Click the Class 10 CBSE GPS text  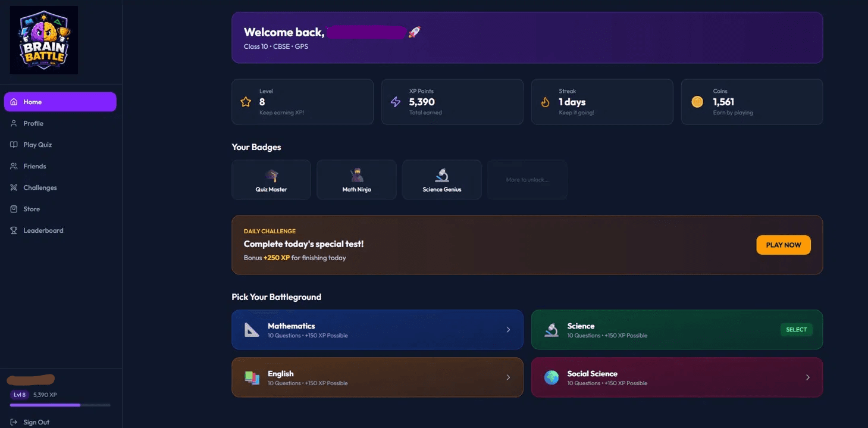(x=276, y=46)
